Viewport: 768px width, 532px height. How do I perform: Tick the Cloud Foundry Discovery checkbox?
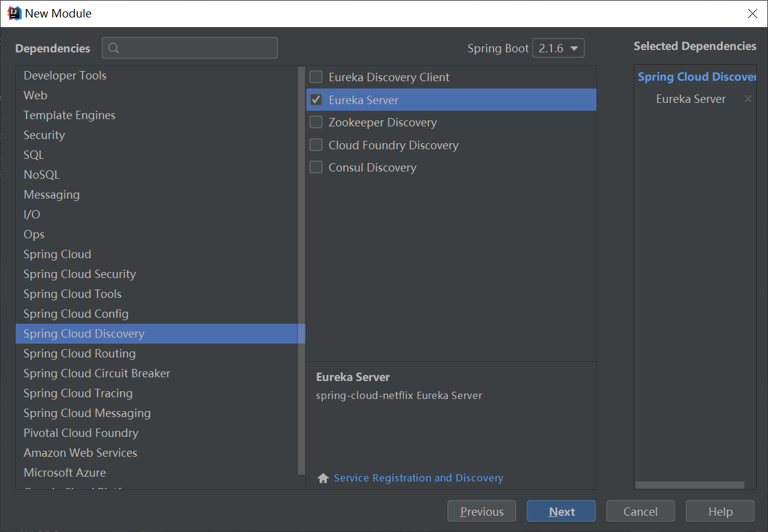[316, 145]
